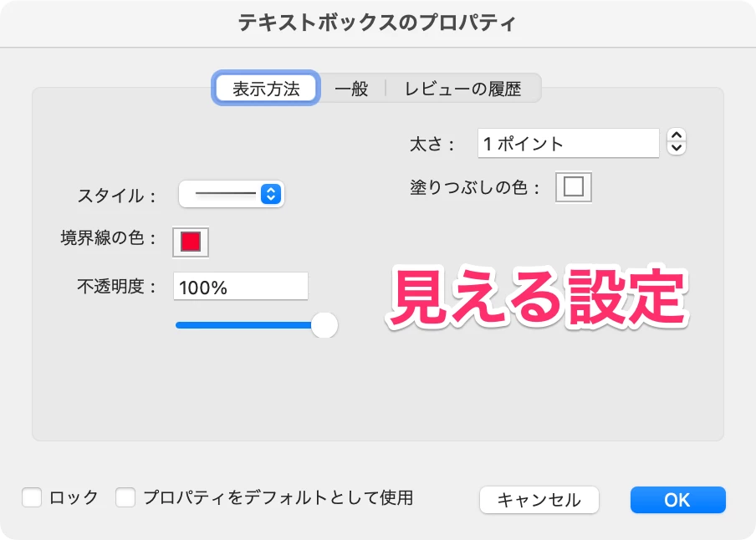The image size is (756, 540).
Task: Open the スタイル line style dropdown
Action: point(232,194)
